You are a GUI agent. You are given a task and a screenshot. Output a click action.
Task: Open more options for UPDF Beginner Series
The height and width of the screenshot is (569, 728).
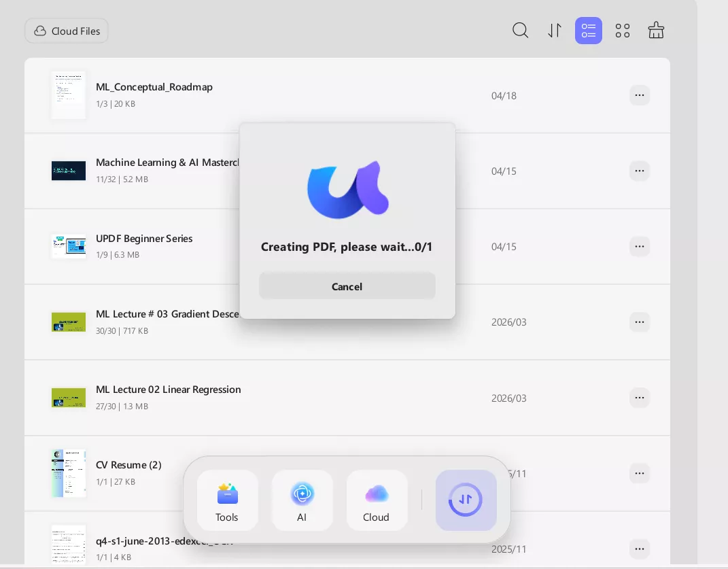[640, 247]
